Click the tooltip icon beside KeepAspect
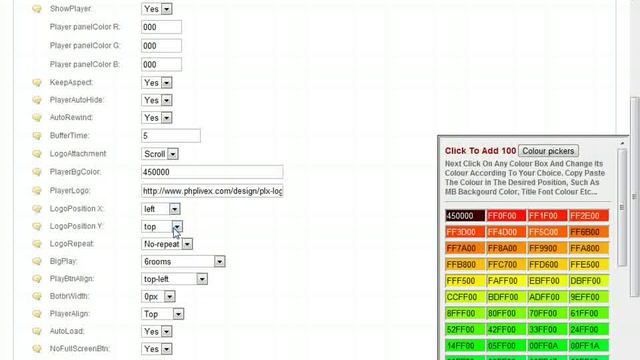 click(37, 82)
